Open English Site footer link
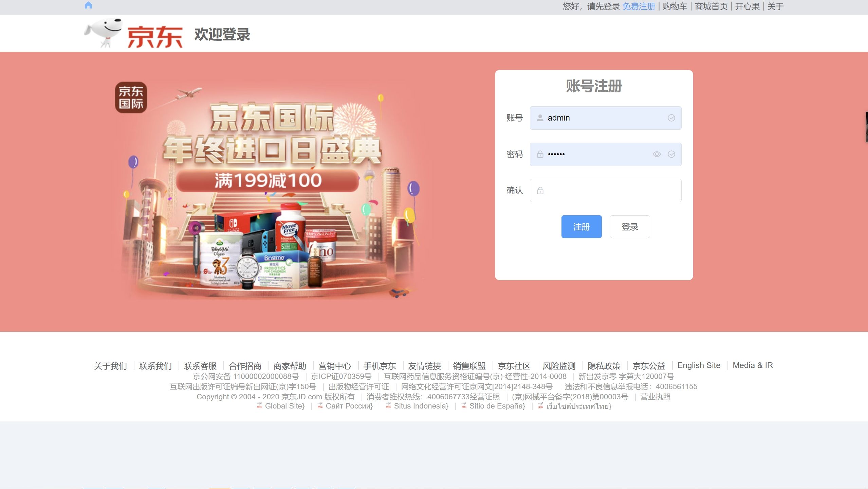868x489 pixels. (699, 365)
